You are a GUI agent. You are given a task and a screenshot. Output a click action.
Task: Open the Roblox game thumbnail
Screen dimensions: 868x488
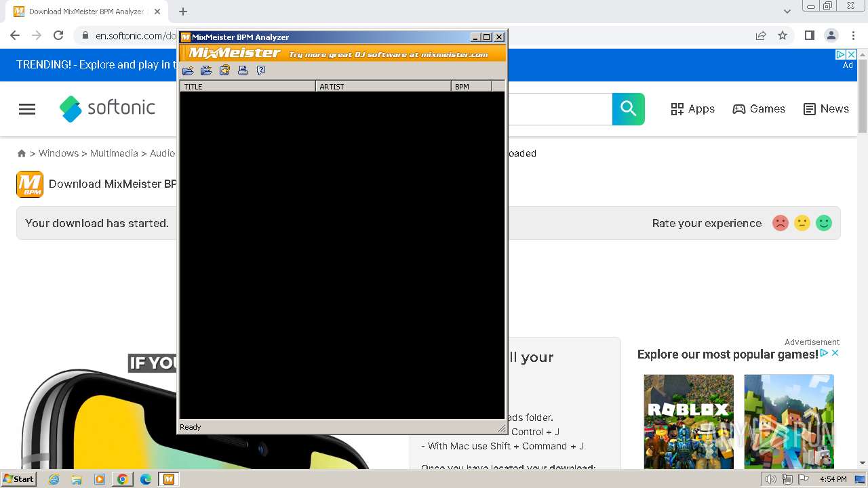688,422
